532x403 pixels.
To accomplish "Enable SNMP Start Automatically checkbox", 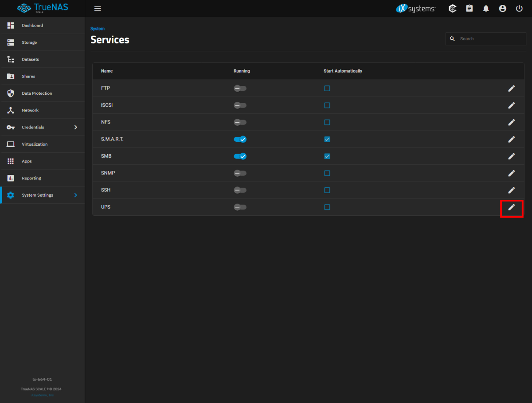I will (x=327, y=173).
